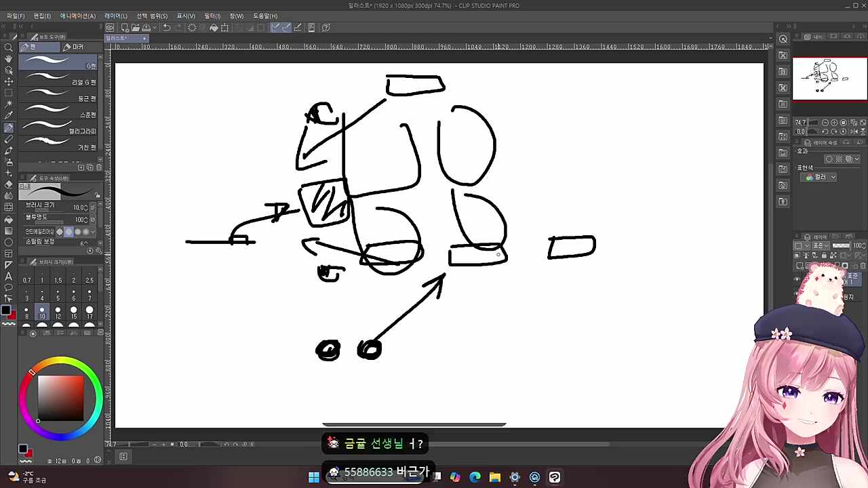Click Quick Access search icon in right dock
868x488 pixels.
pyautogui.click(x=783, y=39)
